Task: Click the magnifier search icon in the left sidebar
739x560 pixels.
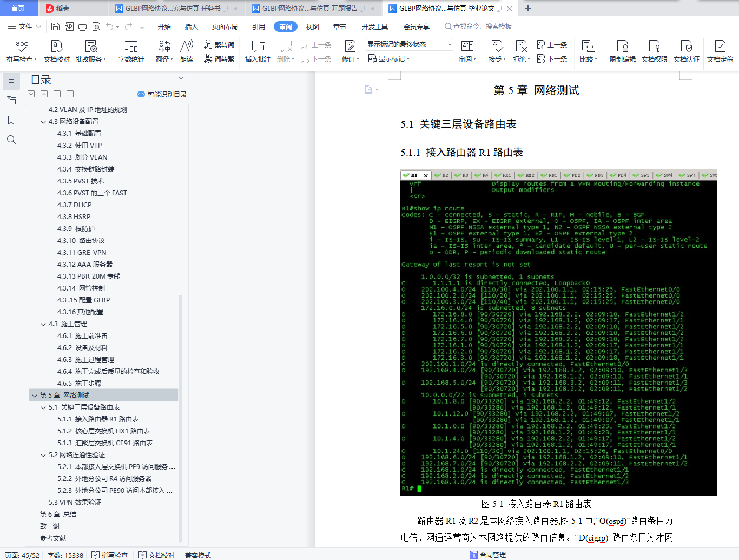Action: 11,140
